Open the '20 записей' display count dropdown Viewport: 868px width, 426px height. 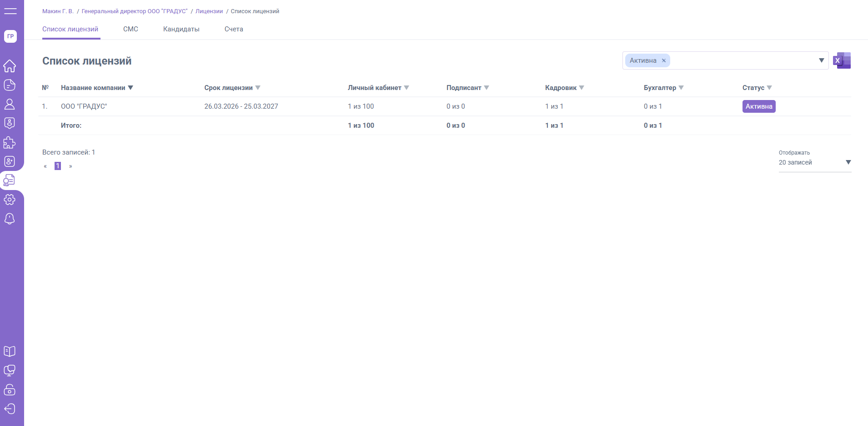[814, 162]
